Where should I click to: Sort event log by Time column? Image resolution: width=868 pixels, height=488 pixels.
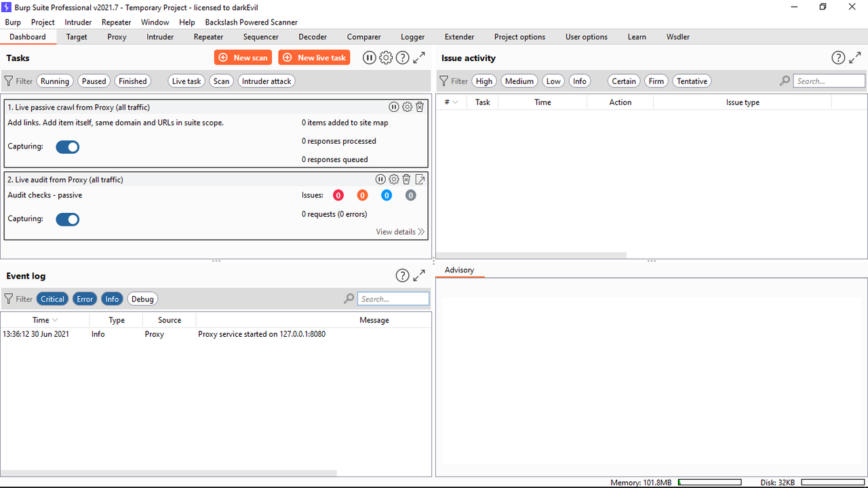coord(45,320)
